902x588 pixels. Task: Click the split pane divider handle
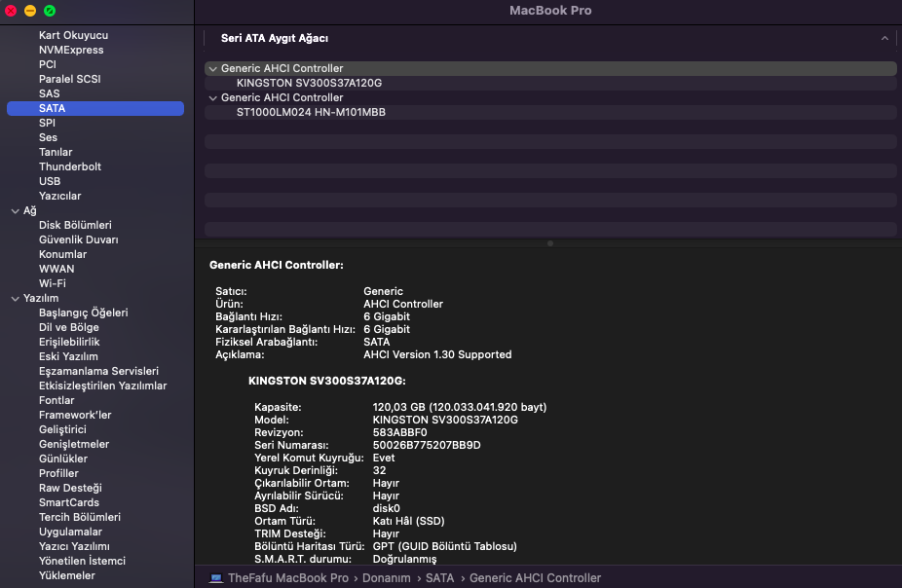tap(549, 243)
